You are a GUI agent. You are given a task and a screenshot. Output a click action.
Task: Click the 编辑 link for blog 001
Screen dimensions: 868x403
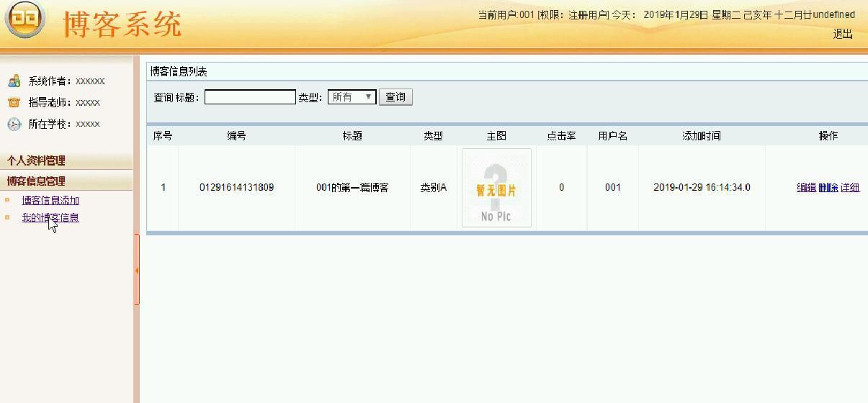[x=806, y=187]
